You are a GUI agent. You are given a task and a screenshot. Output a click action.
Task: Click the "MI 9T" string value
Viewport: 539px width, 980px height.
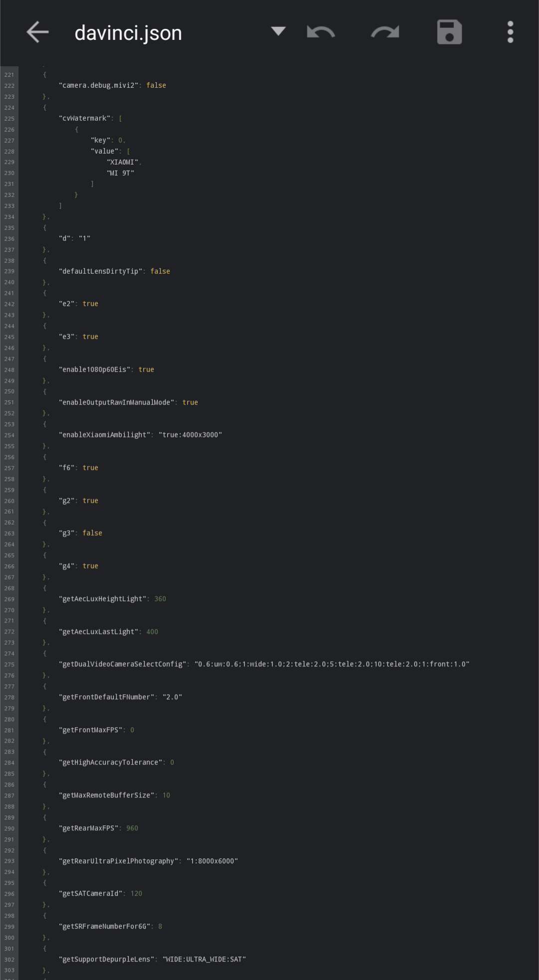click(120, 173)
